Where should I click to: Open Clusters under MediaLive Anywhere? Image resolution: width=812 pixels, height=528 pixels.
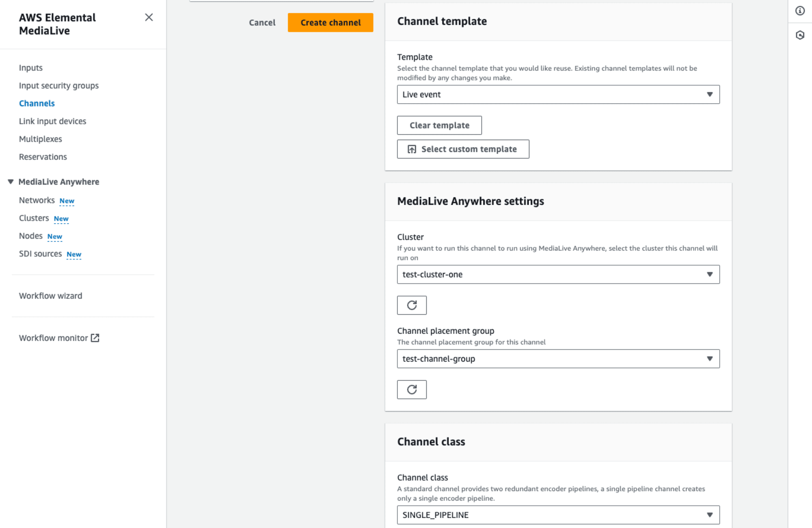pos(34,218)
